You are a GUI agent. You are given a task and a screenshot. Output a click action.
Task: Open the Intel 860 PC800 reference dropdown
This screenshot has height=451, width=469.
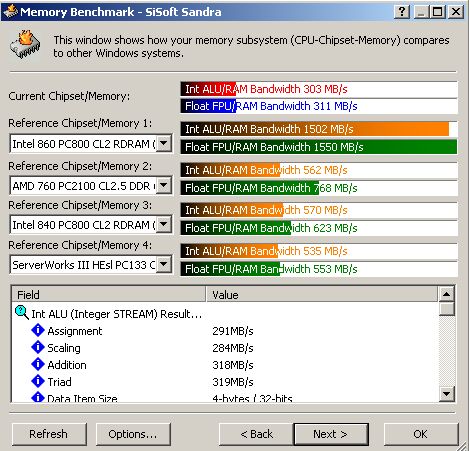pyautogui.click(x=164, y=144)
